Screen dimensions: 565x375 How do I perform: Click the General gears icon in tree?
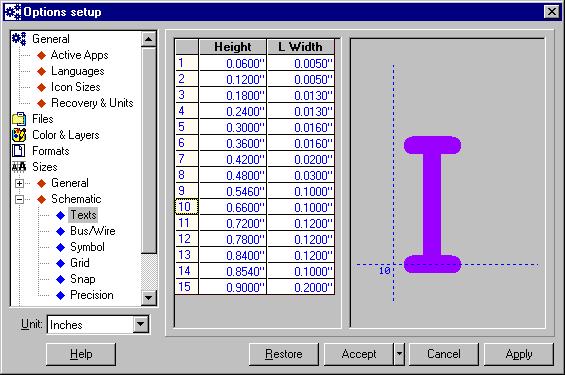click(x=19, y=39)
